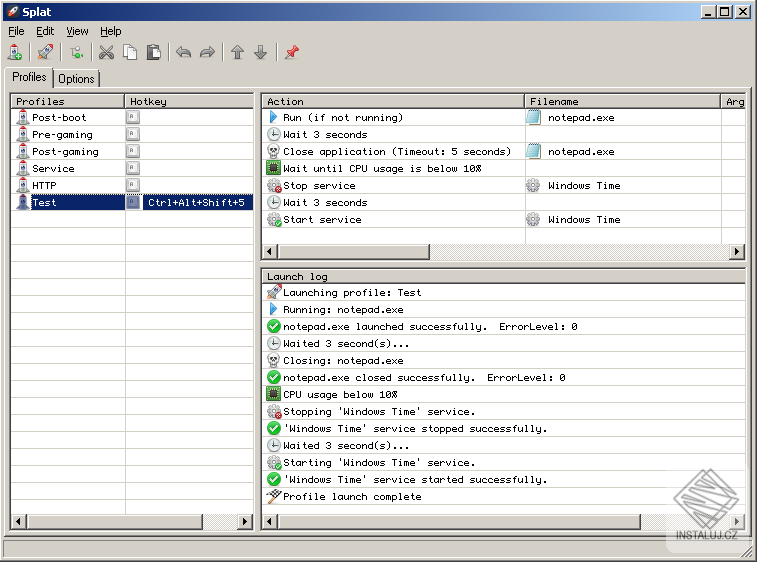Click the red pushpin toolbar icon
The image size is (757, 562).
[292, 52]
